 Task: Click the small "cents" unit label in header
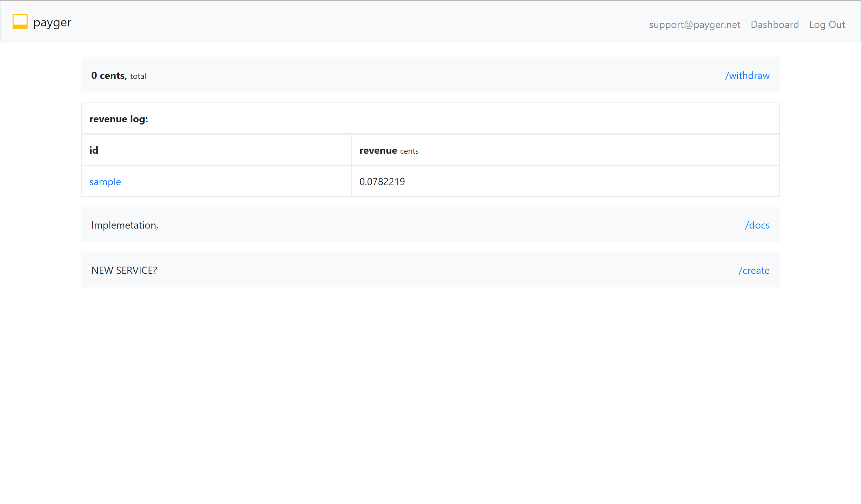click(409, 151)
